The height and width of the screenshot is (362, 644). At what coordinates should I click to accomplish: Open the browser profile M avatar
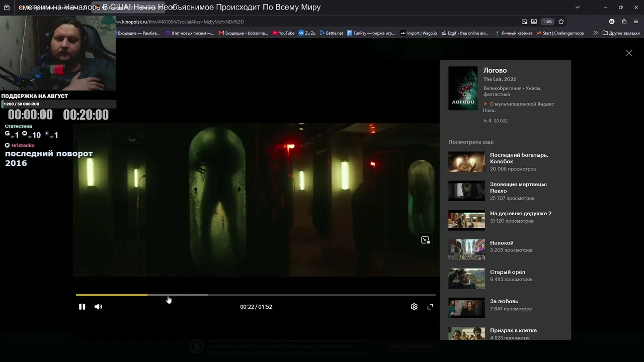tap(612, 22)
